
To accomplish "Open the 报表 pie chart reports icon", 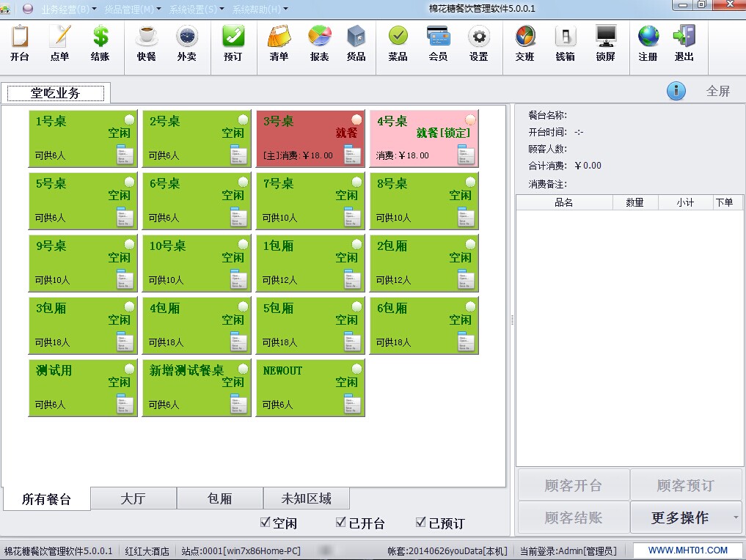I will click(320, 43).
